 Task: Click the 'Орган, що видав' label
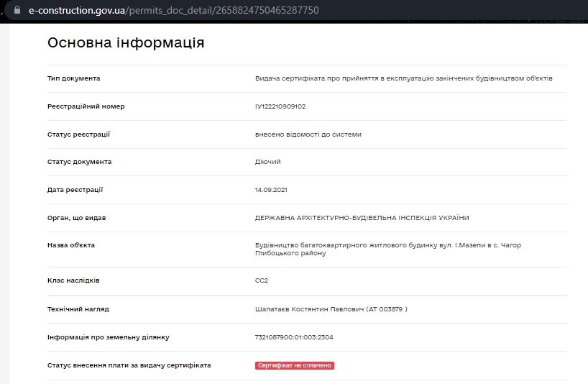pos(76,218)
